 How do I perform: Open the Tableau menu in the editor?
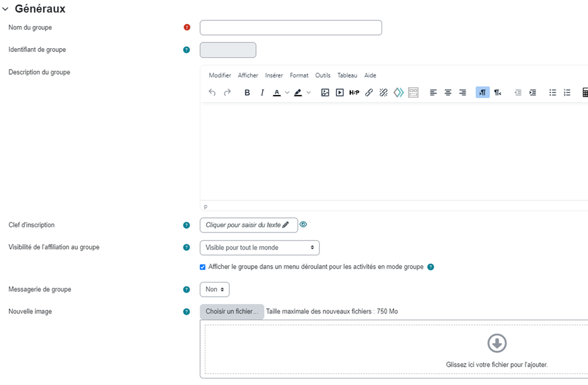point(347,75)
